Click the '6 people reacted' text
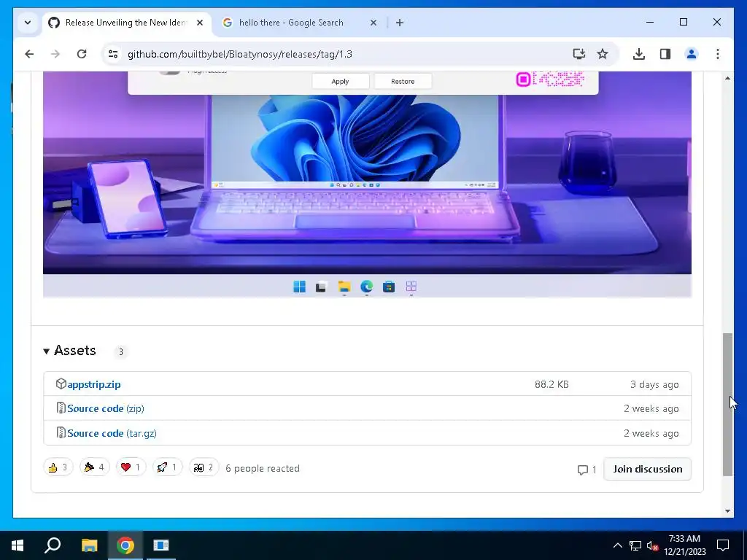747x560 pixels. pos(263,469)
